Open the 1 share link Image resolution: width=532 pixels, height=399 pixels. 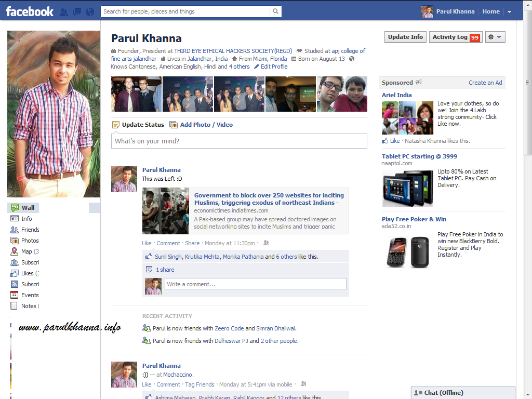[165, 270]
